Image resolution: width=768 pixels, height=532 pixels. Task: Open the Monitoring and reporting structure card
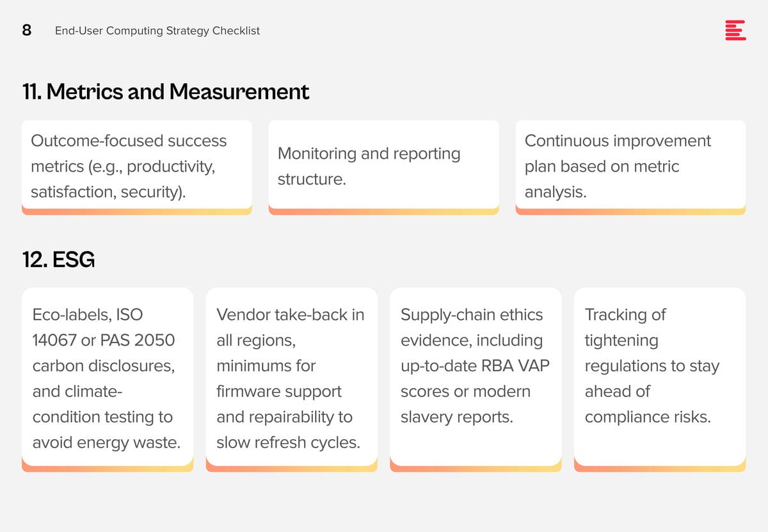pyautogui.click(x=384, y=165)
